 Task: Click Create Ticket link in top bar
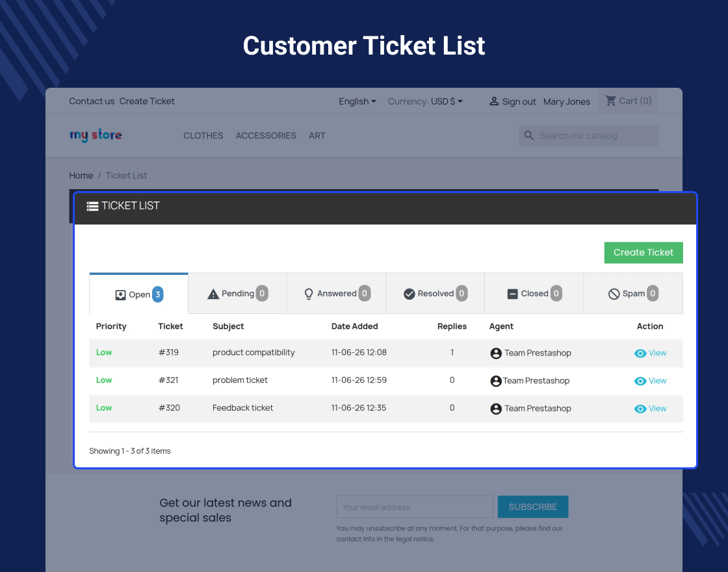147,101
